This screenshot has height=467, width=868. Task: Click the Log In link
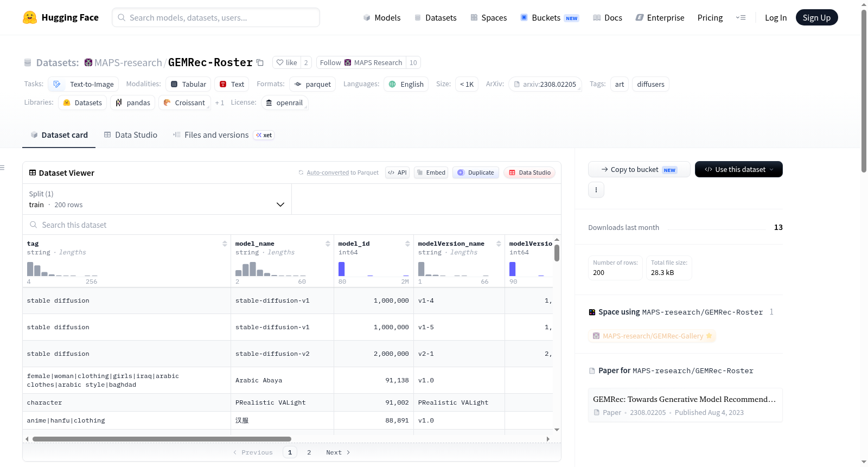pos(776,17)
